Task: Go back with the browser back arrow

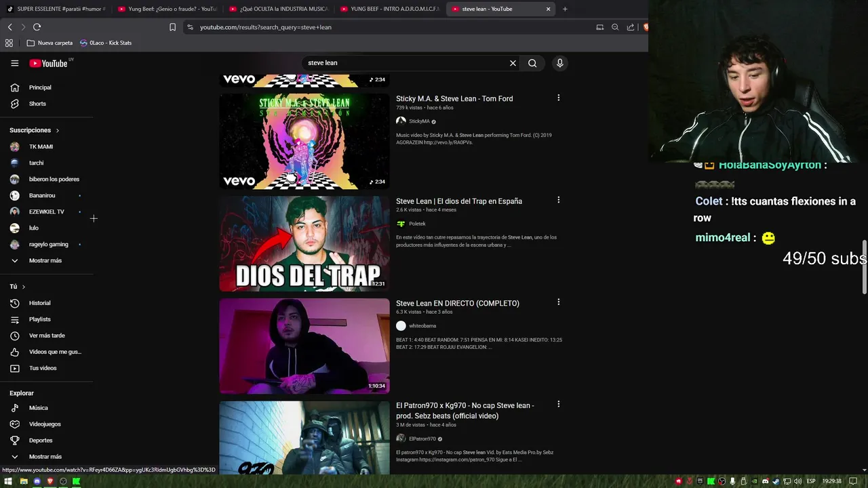Action: coord(9,27)
